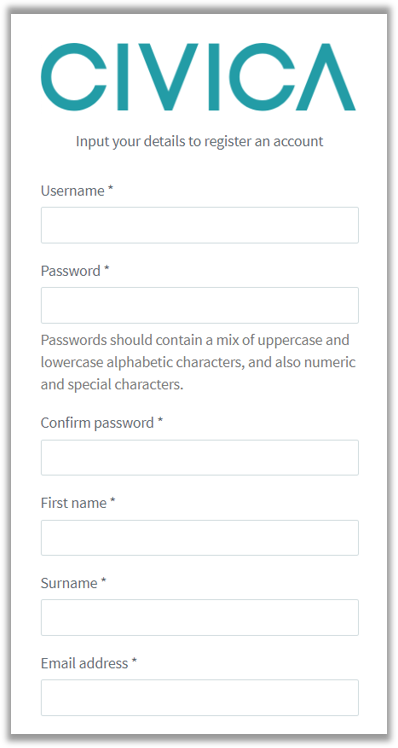The image size is (398, 748).
Task: Click the required asterisk beside Username
Action: pos(110,189)
